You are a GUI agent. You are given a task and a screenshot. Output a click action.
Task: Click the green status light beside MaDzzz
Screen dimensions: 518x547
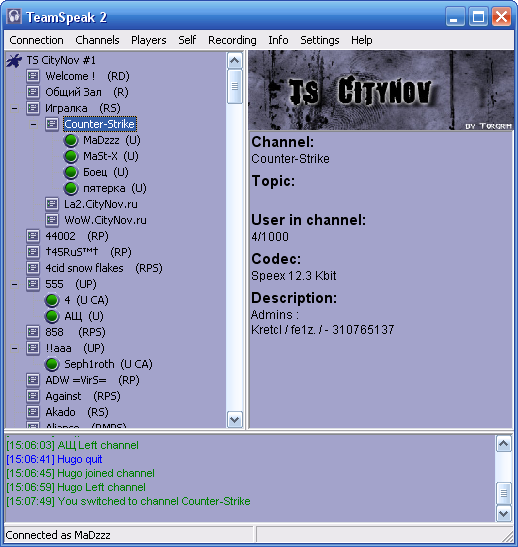point(71,140)
